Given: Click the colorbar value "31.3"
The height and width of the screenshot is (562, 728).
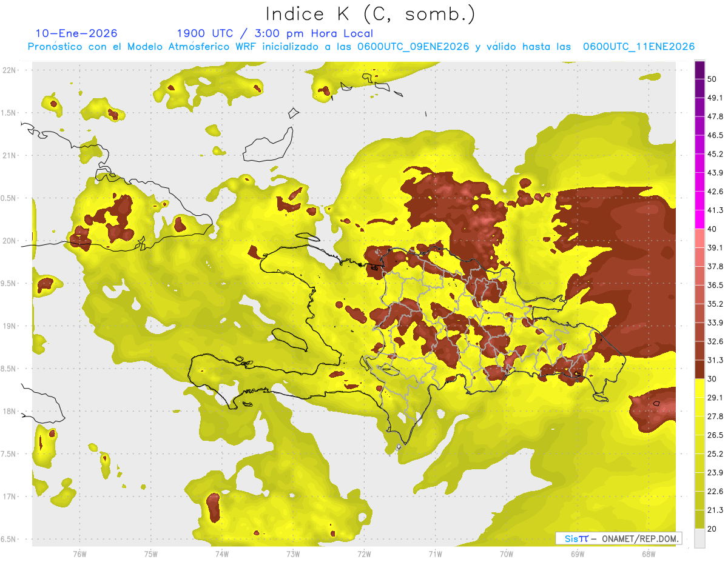Looking at the screenshot, I should [x=715, y=360].
